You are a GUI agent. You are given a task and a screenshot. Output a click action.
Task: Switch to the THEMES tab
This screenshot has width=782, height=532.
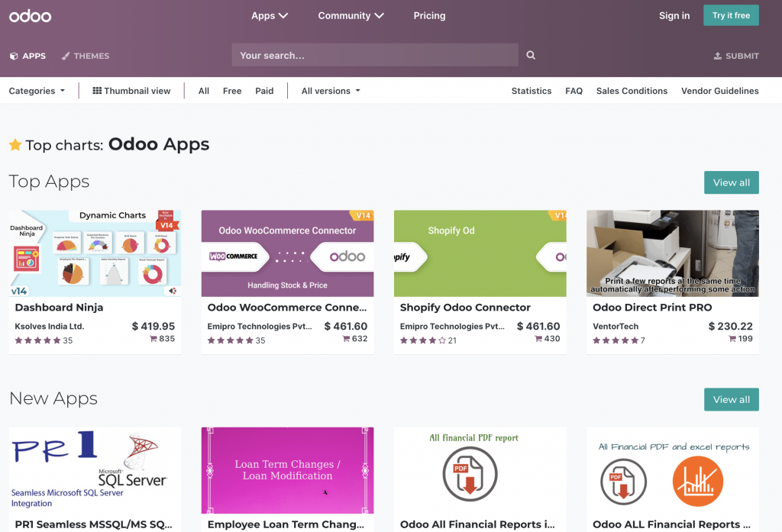(86, 56)
